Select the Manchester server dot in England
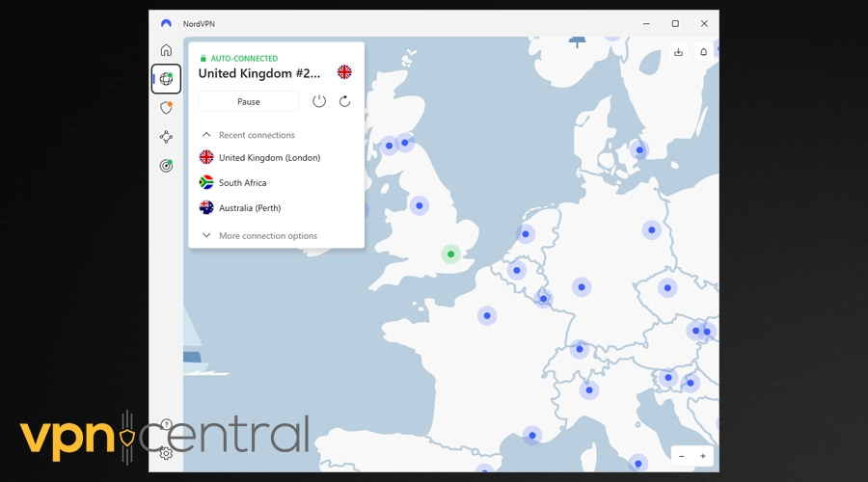Image resolution: width=868 pixels, height=482 pixels. (420, 206)
